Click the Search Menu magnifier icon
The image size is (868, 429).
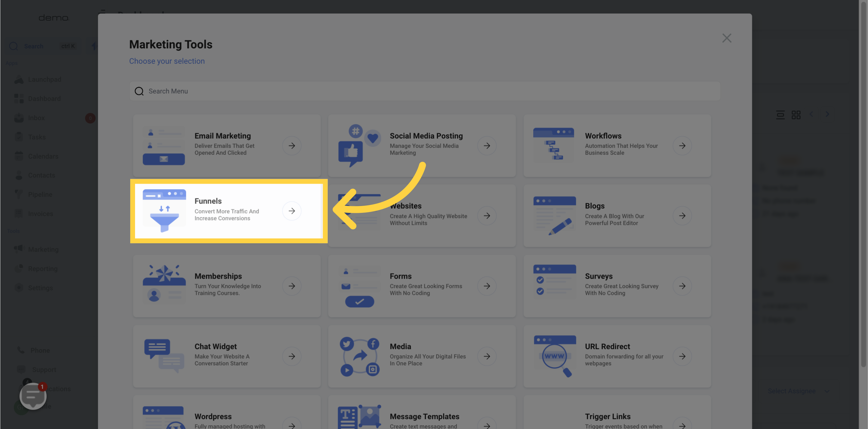pos(139,91)
